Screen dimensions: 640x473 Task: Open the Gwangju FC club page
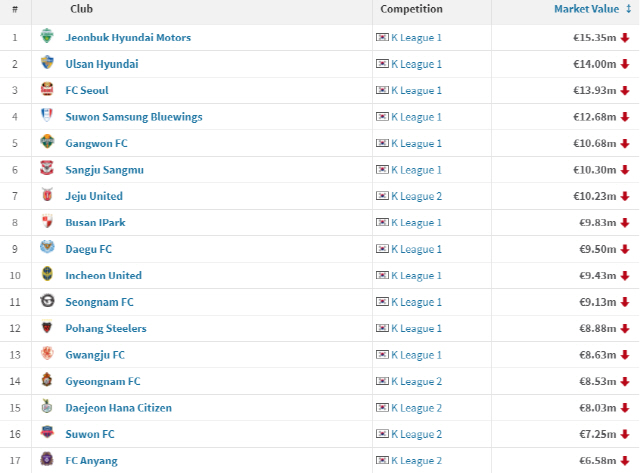click(x=95, y=355)
